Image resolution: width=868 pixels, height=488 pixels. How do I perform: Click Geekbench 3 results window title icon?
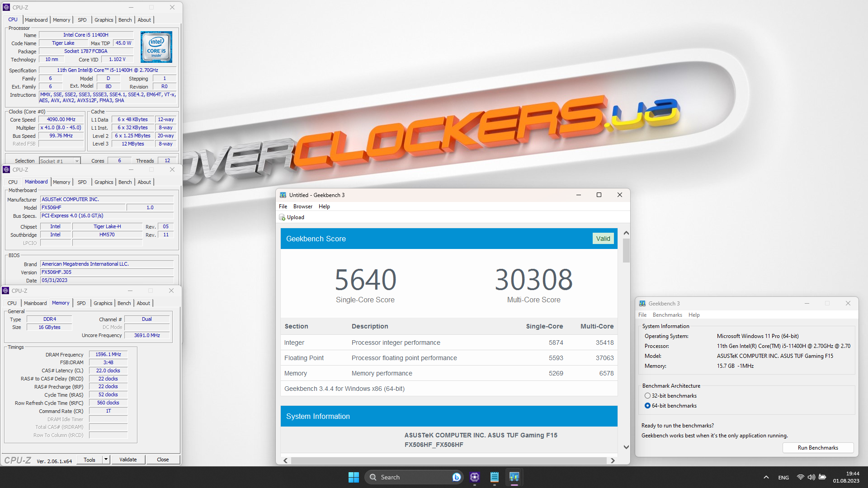point(283,195)
